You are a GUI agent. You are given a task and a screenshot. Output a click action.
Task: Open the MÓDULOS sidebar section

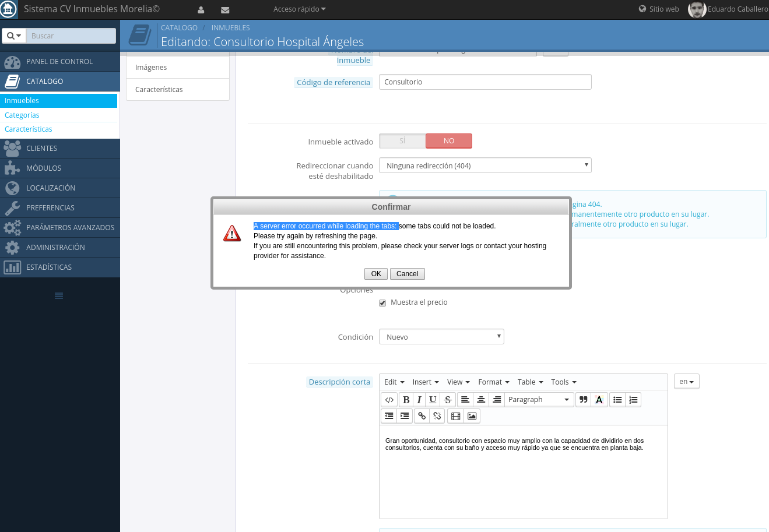coord(60,168)
